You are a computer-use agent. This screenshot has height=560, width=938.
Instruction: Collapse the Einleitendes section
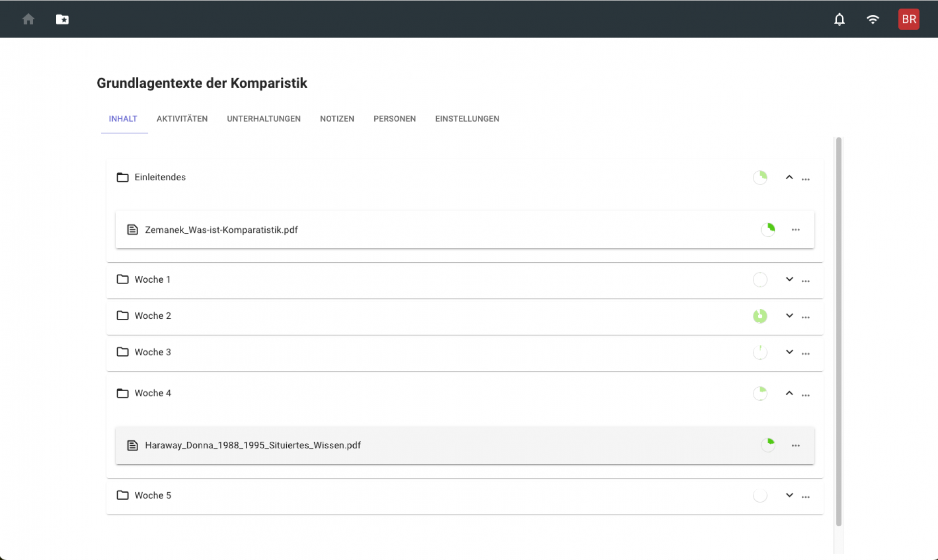pos(789,177)
